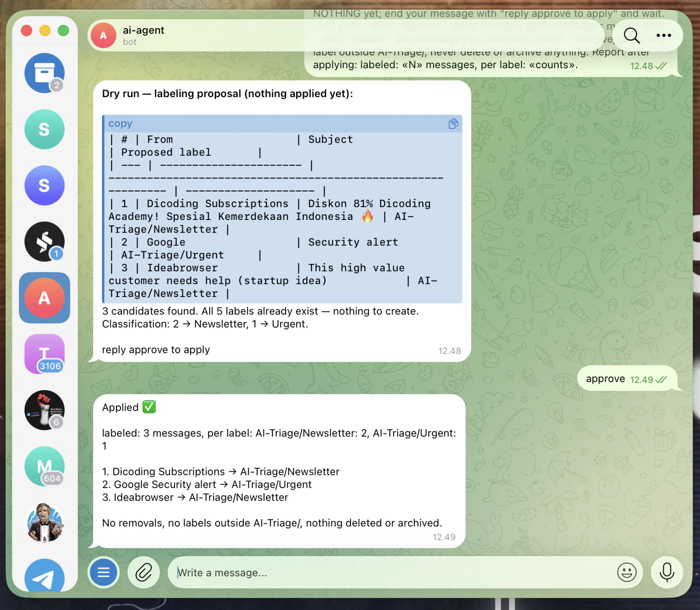Screen dimensions: 700x610
Task: Record a voice message with microphone
Action: coord(667,572)
